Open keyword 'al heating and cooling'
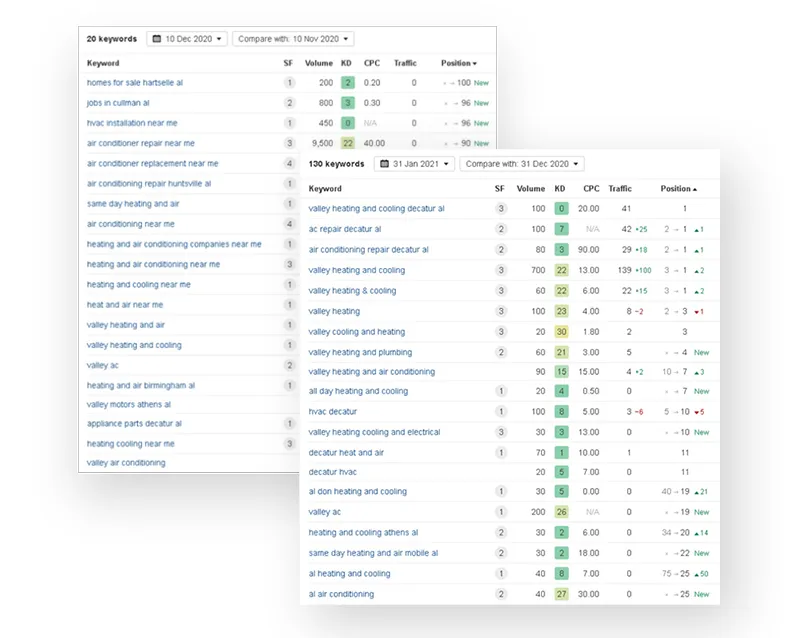Image resolution: width=799 pixels, height=638 pixels. (350, 574)
